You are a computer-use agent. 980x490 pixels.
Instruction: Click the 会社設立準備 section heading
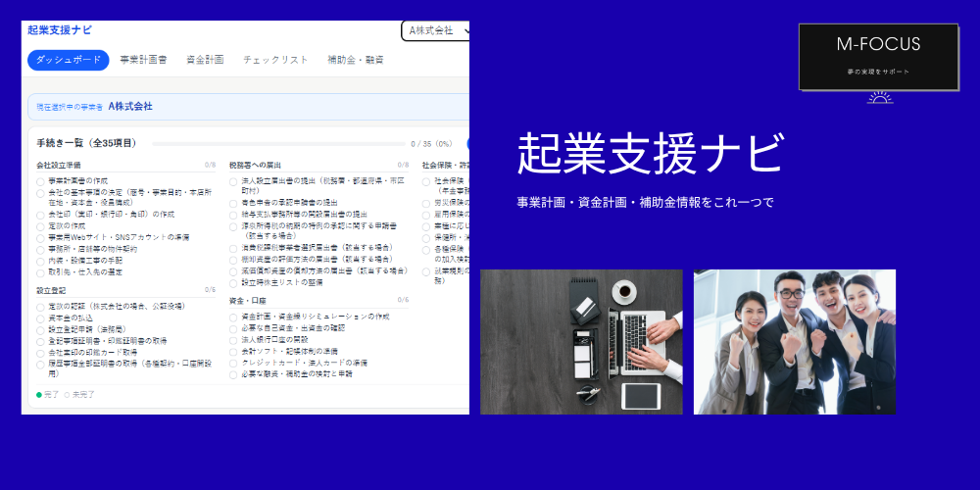pyautogui.click(x=59, y=166)
